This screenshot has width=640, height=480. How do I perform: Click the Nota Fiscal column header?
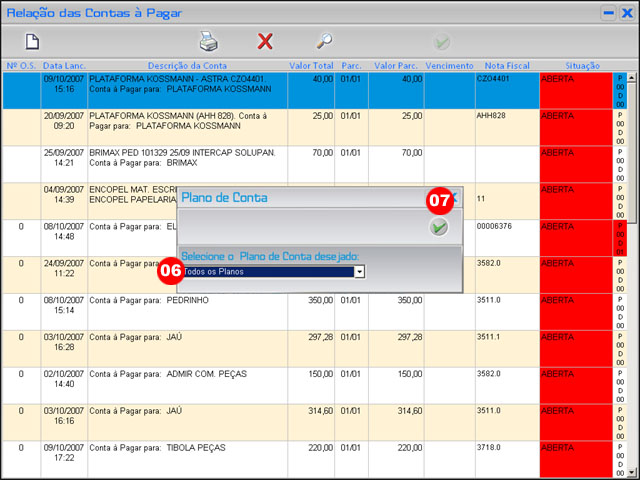[x=507, y=65]
